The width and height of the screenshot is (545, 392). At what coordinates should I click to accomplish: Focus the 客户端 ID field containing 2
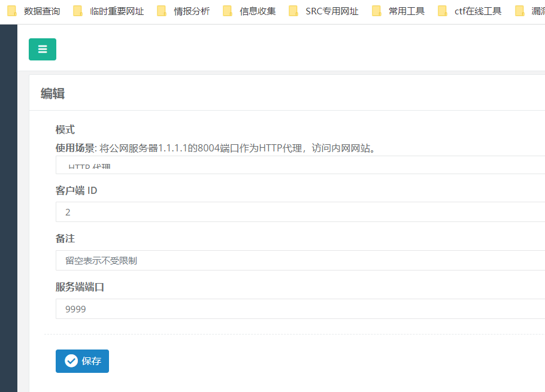point(299,212)
